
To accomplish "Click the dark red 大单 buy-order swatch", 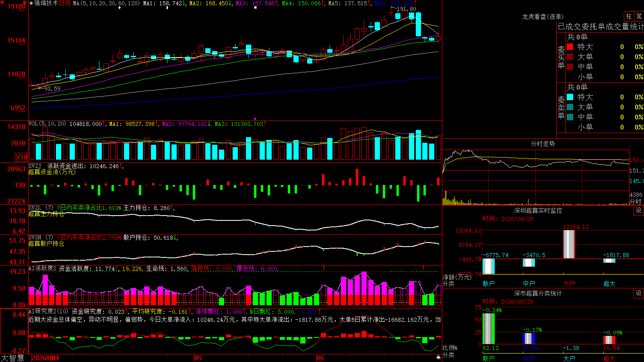I will 570,57.
